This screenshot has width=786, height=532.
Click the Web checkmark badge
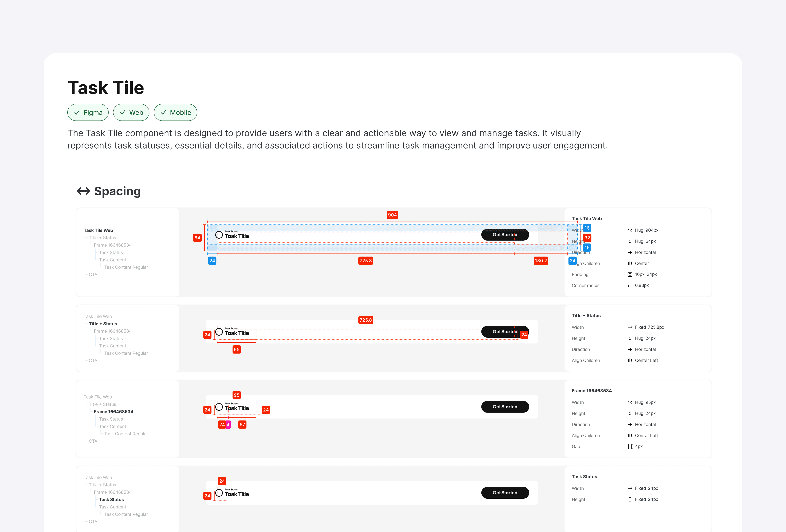[131, 113]
